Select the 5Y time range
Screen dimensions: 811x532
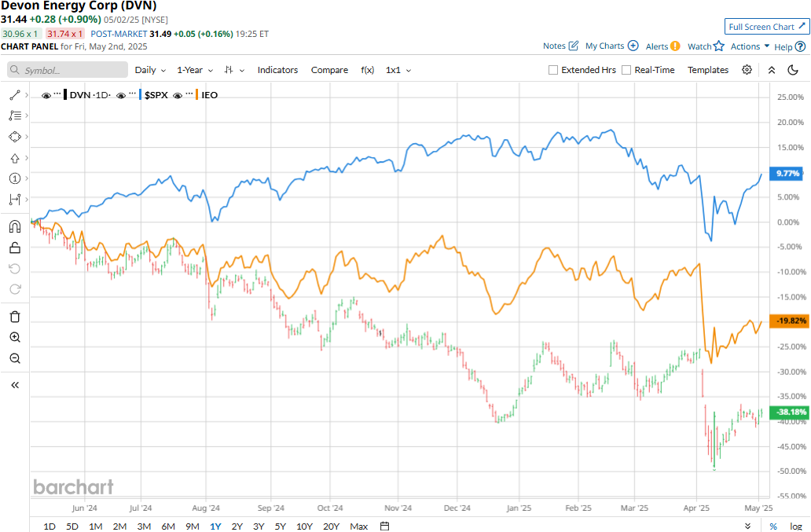pos(281,526)
